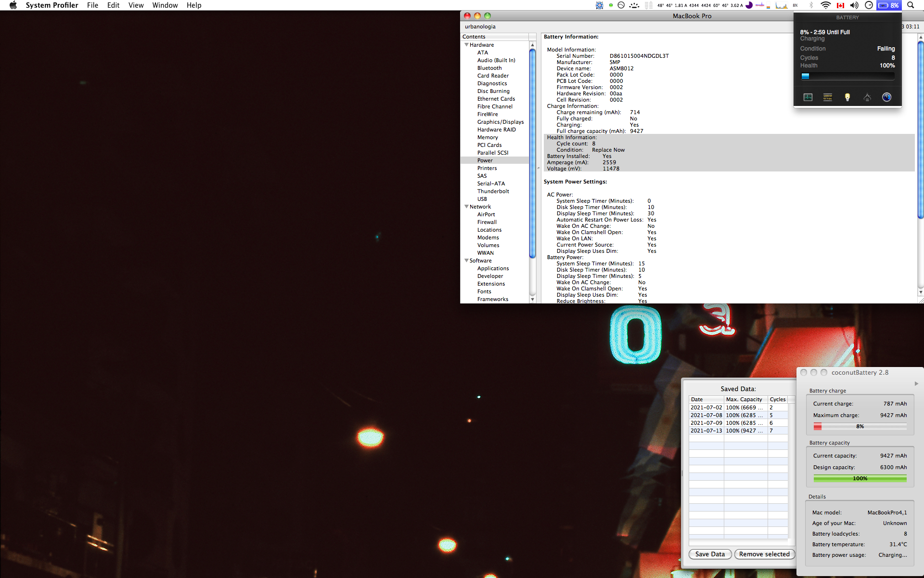Click the blue gauge icon in battery panel

pos(886,97)
